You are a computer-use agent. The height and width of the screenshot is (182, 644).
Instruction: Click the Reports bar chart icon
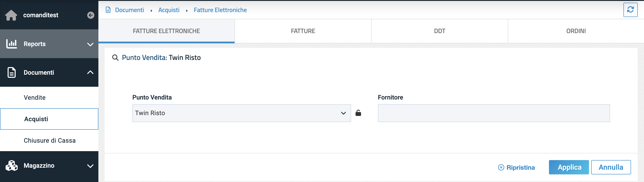coord(11,44)
